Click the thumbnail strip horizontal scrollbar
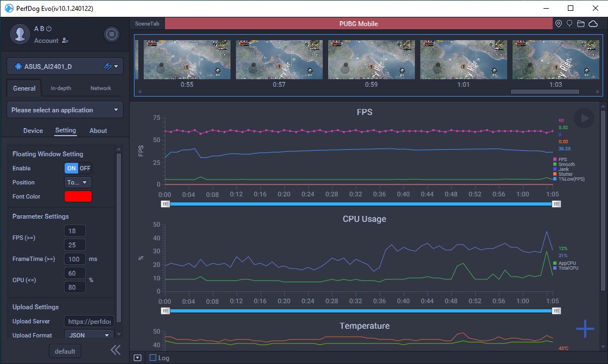Image resolution: width=608 pixels, height=364 pixels. tap(545, 92)
